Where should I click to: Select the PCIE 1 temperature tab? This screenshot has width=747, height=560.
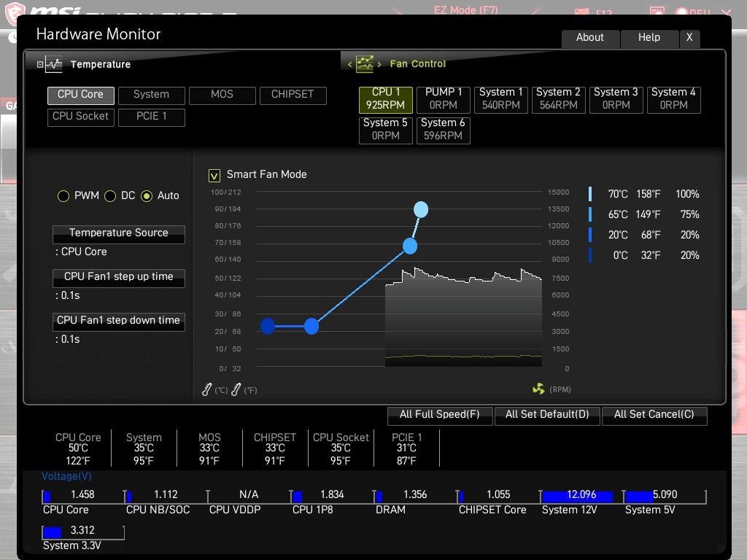152,117
